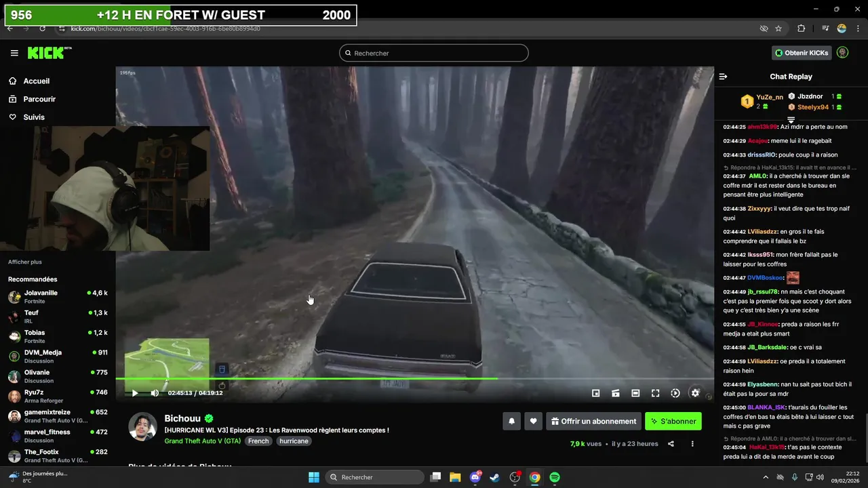Click the S'abonner button
The height and width of the screenshot is (488, 868).
[x=673, y=421]
